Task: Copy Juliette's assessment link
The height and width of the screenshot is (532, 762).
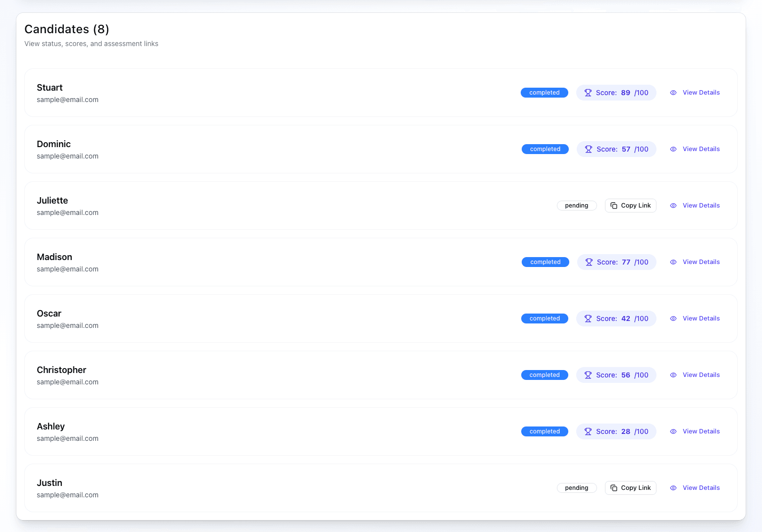Action: [630, 205]
